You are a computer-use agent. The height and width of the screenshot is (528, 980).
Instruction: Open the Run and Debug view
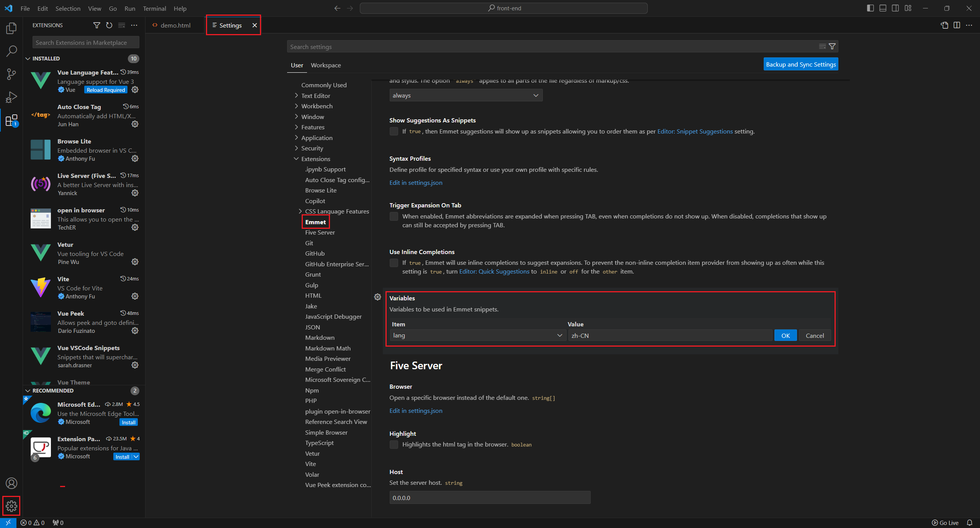tap(11, 97)
